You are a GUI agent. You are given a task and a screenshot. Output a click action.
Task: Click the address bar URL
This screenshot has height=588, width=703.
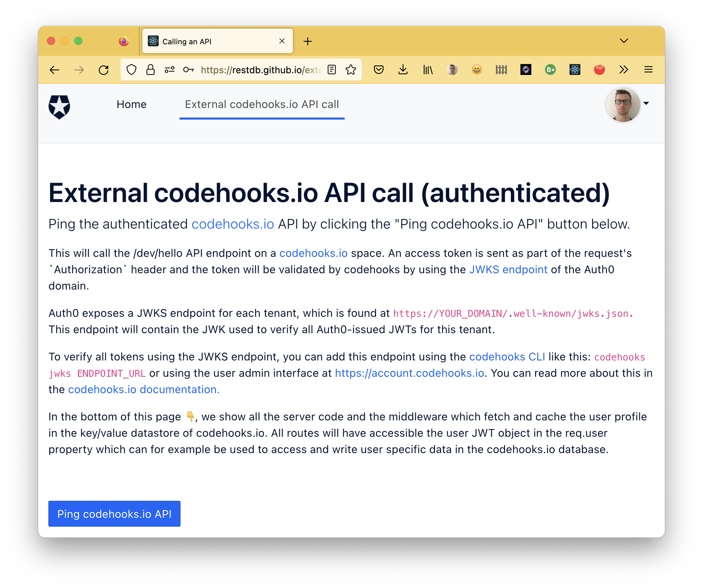tap(261, 70)
